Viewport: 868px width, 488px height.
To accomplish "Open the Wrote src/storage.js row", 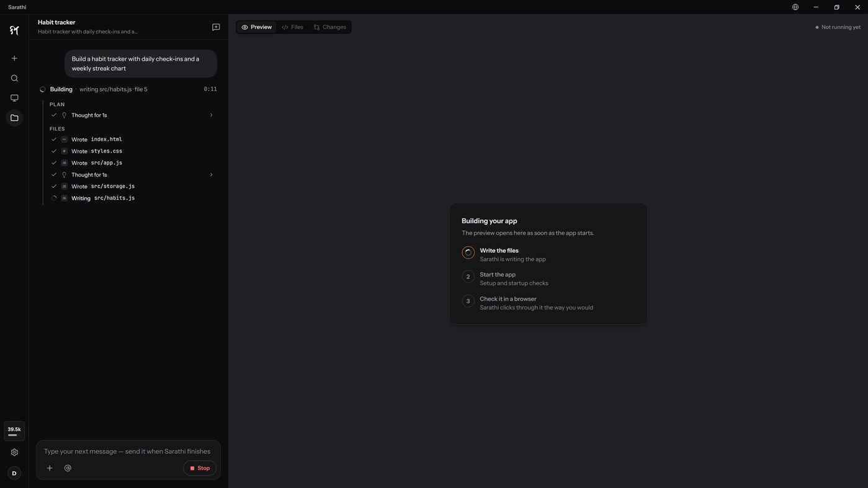I will pyautogui.click(x=133, y=187).
